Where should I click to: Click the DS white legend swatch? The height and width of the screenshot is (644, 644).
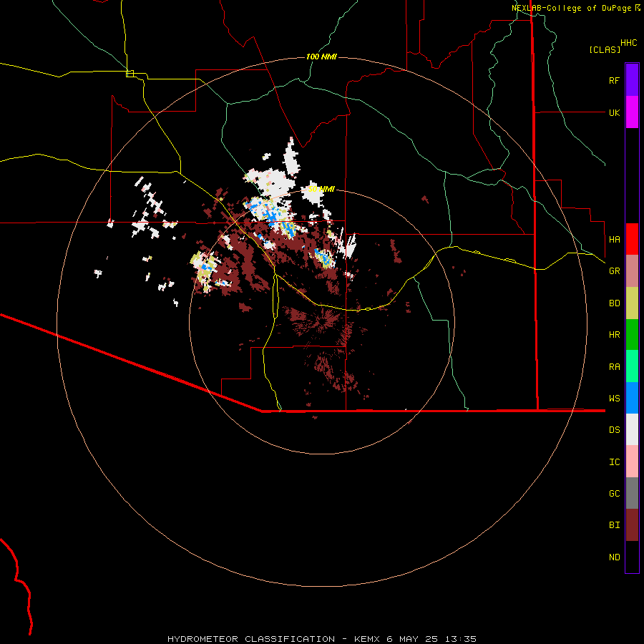click(x=632, y=429)
